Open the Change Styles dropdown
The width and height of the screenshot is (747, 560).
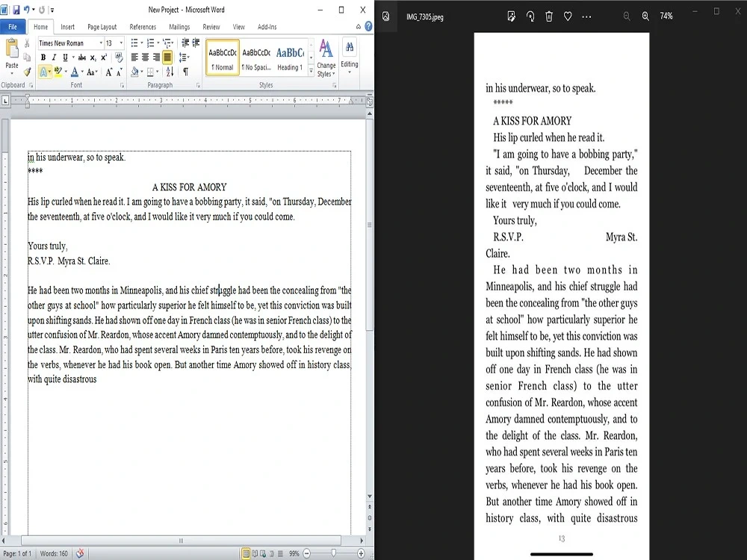[x=326, y=58]
